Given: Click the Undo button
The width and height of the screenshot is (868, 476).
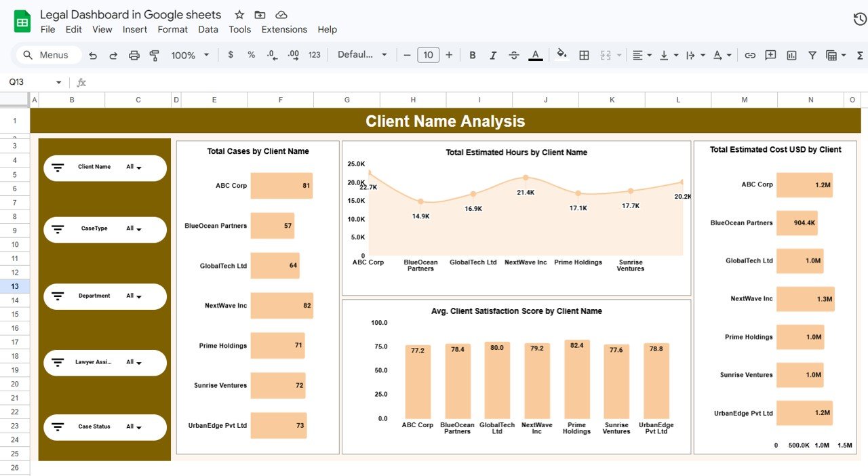Looking at the screenshot, I should [x=93, y=55].
